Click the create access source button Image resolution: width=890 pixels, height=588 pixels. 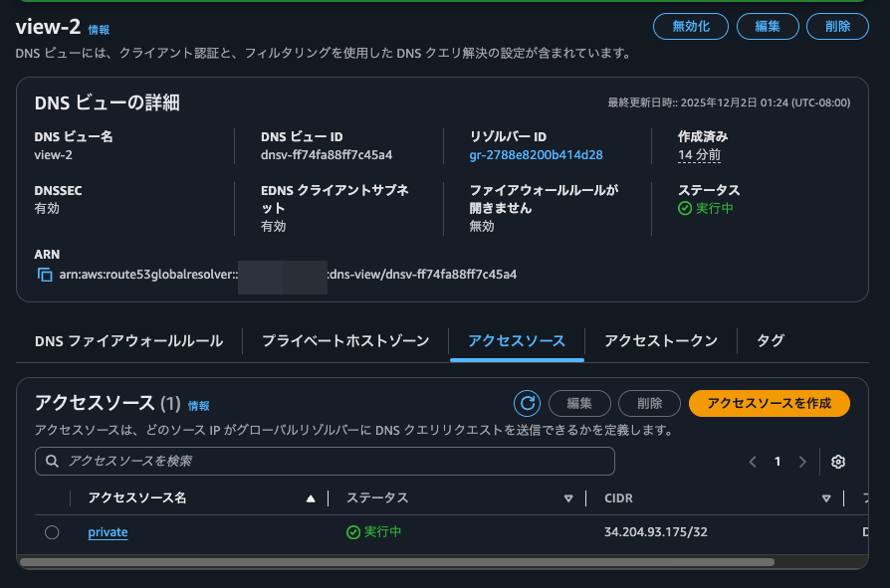pyautogui.click(x=769, y=403)
